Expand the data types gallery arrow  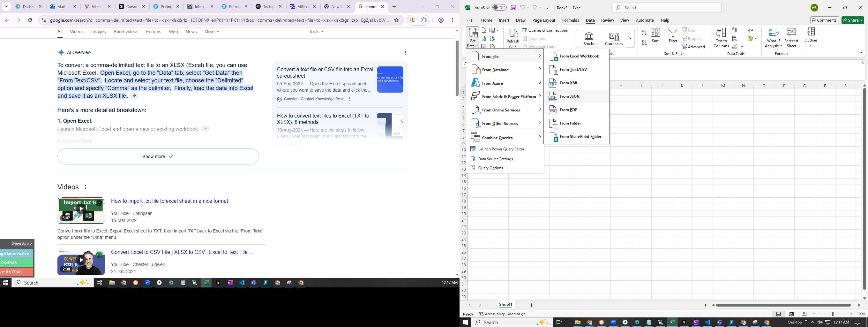tap(630, 38)
